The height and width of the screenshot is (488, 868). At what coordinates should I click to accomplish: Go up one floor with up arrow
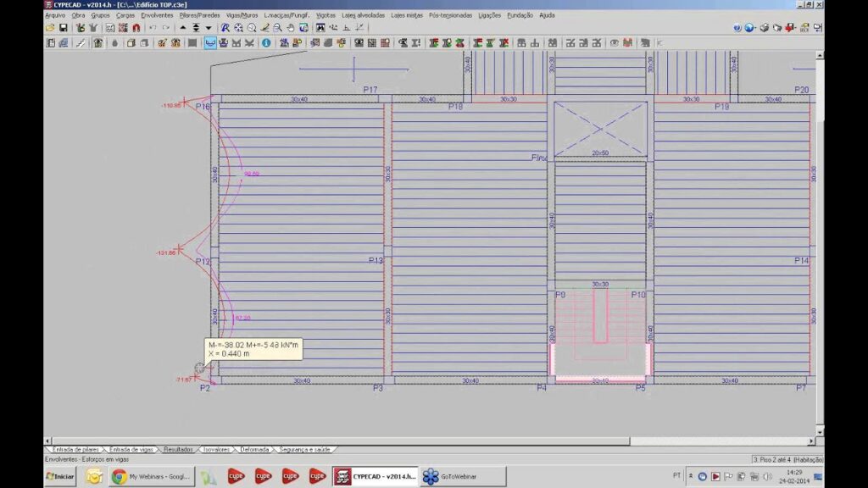coord(183,28)
